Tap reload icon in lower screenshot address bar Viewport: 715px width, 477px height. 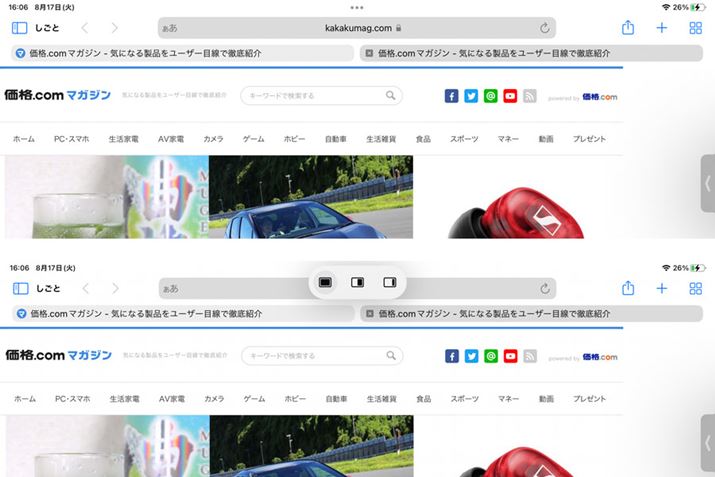544,289
